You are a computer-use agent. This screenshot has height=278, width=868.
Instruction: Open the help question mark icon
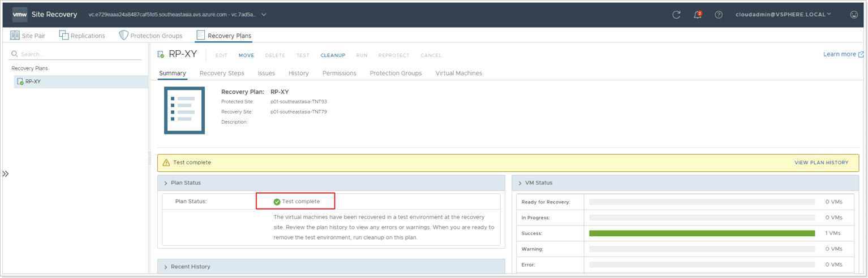pos(719,15)
